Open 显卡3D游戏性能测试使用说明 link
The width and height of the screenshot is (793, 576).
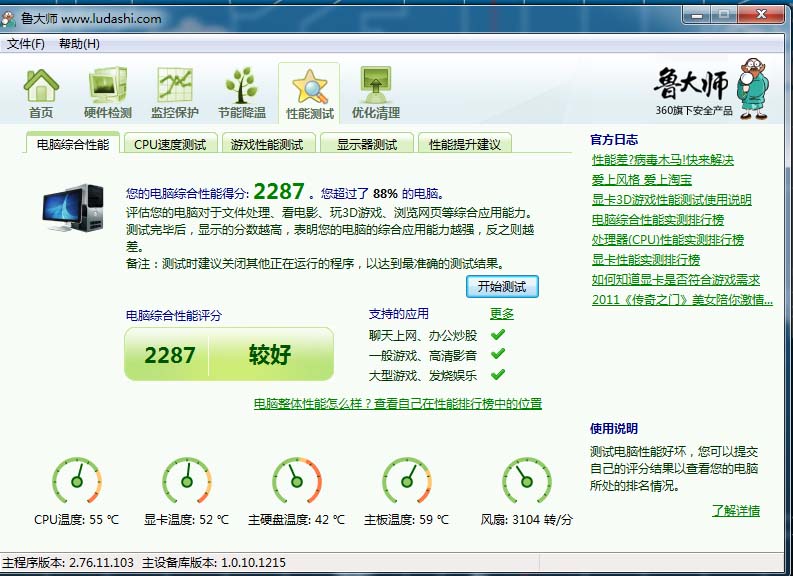pyautogui.click(x=671, y=200)
